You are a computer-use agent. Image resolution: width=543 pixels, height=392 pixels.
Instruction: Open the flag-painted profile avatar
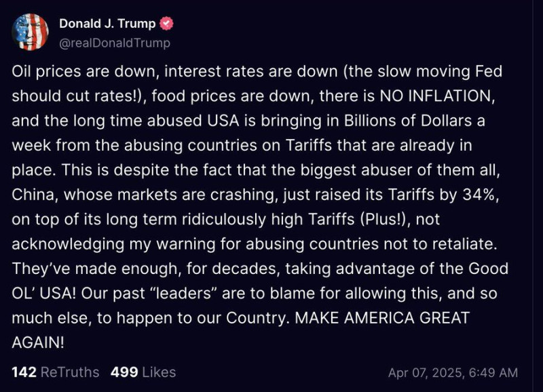click(30, 32)
